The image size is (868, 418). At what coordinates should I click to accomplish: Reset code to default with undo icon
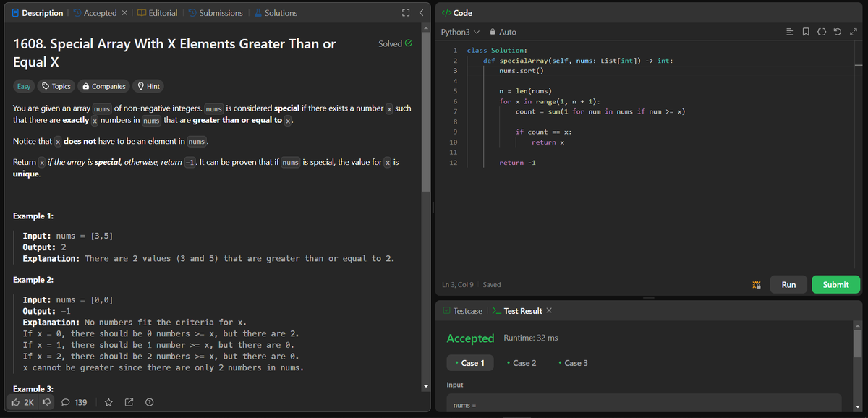(x=839, y=32)
